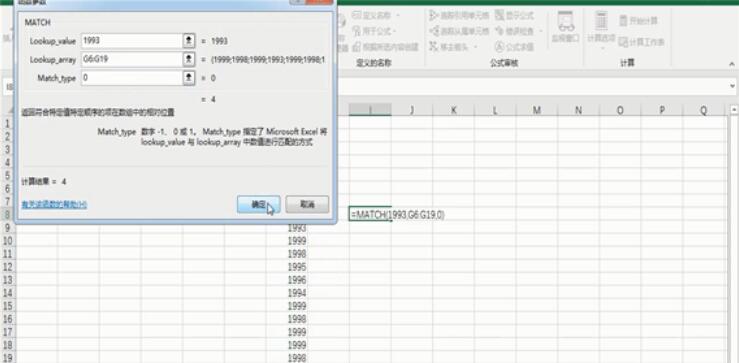Select cell containing 1994 in row 14

coord(287,293)
